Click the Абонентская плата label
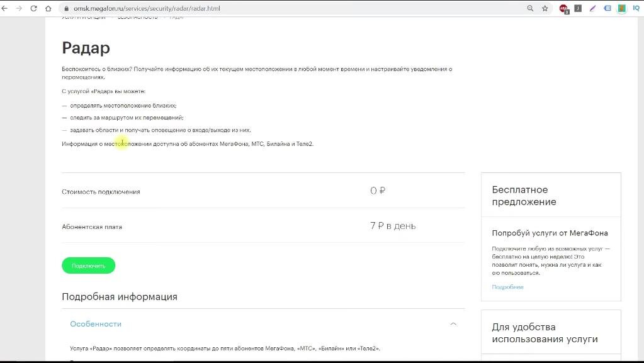This screenshot has height=363, width=644. (92, 226)
